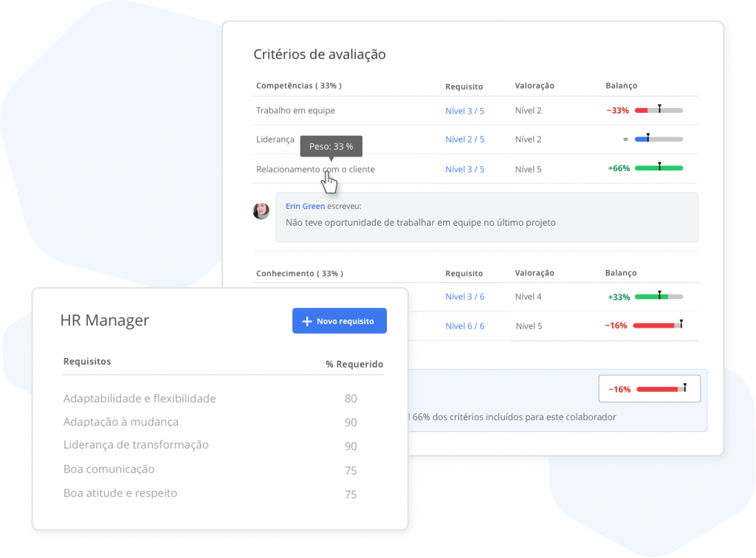Select the Liderança de transformação row

tap(136, 445)
